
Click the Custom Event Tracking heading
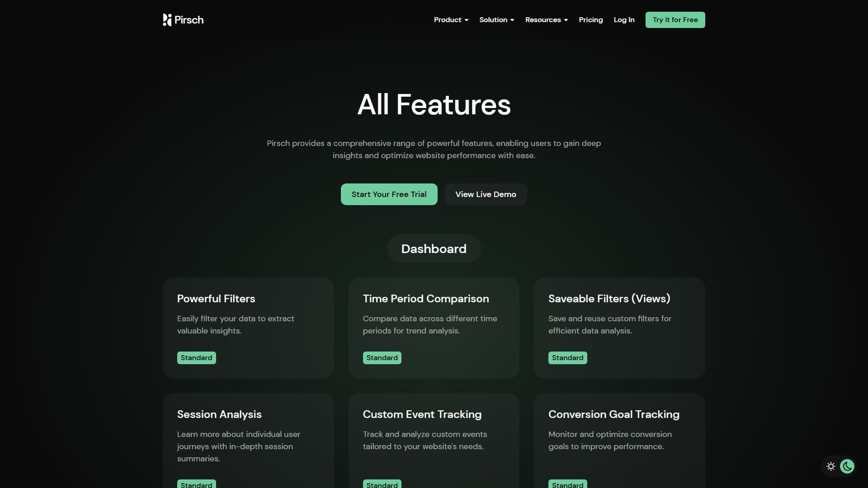click(x=422, y=414)
